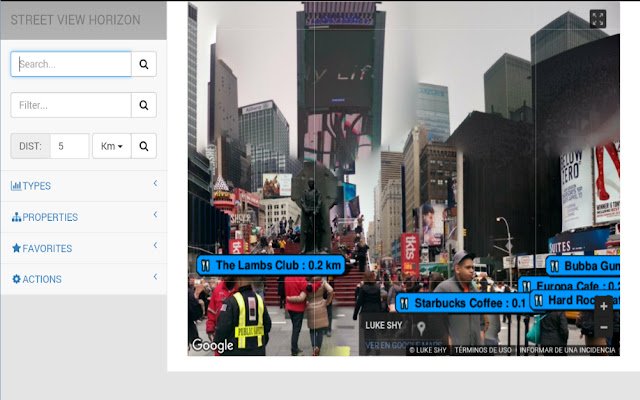
Task: Click the FAVORITES star icon
Action: pyautogui.click(x=16, y=248)
